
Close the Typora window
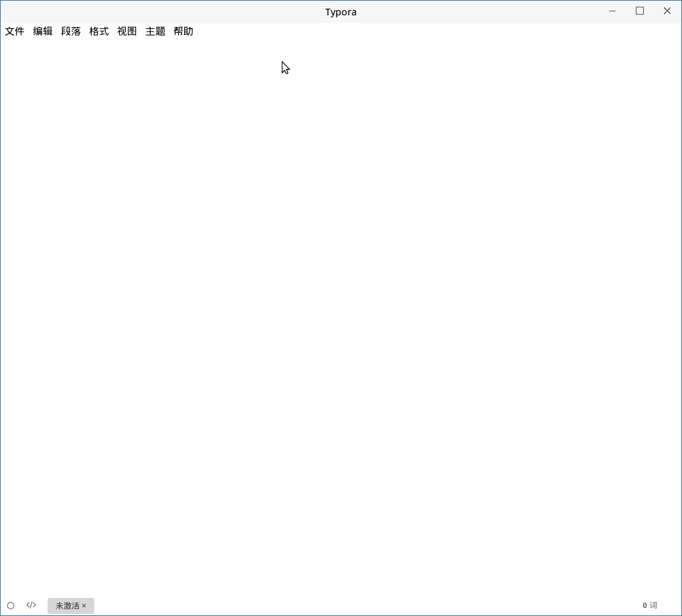(667, 11)
